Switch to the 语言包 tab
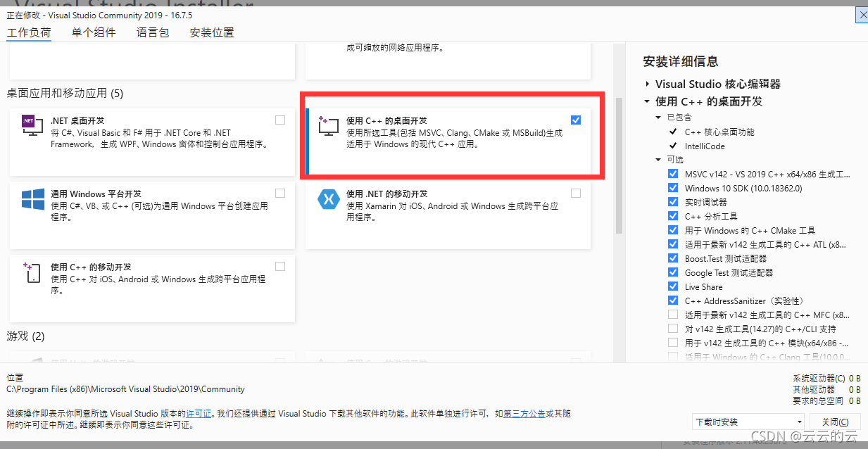The width and height of the screenshot is (868, 449). [x=153, y=32]
